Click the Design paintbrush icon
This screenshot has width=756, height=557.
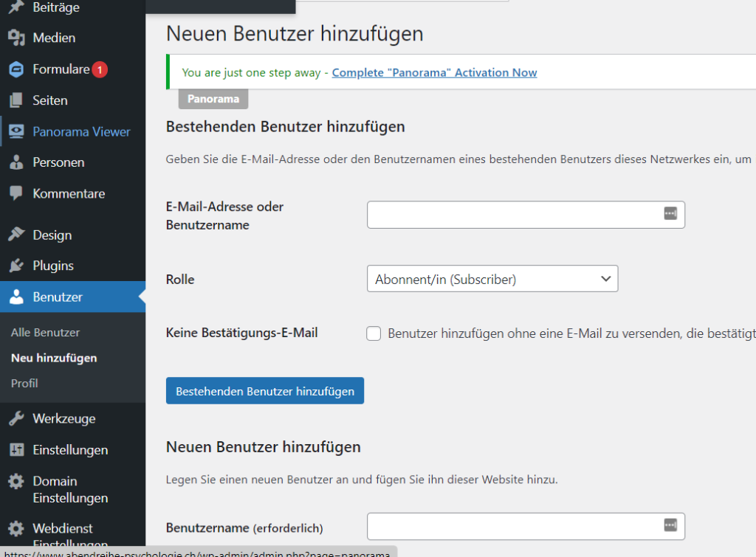tap(16, 235)
